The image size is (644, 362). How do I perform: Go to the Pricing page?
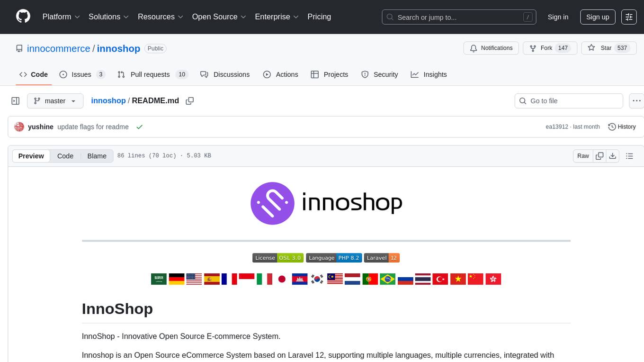(319, 17)
